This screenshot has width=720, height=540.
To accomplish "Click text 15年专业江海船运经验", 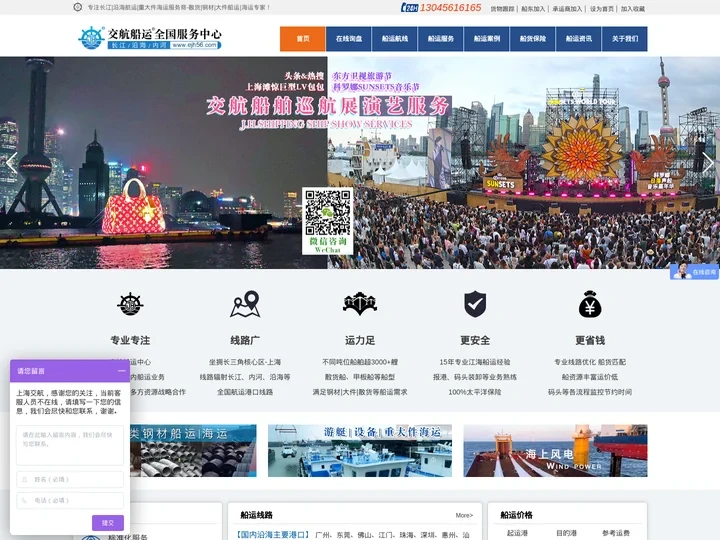I will [475, 362].
